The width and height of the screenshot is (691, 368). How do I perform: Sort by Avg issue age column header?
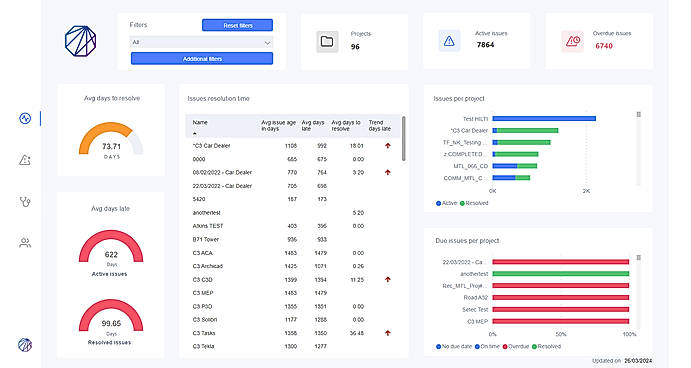[278, 126]
